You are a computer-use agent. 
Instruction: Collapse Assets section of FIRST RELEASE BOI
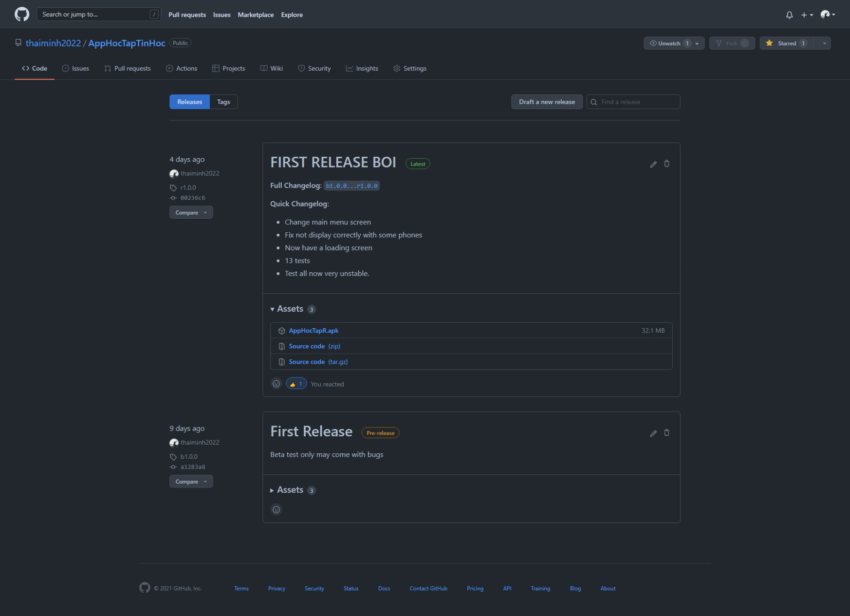click(x=293, y=309)
